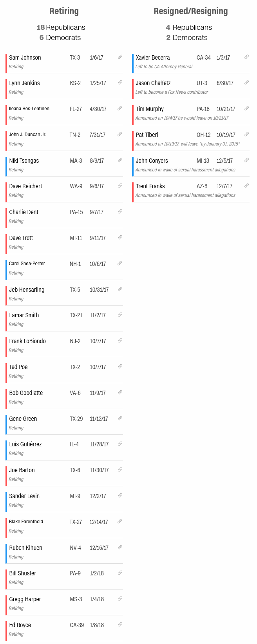The height and width of the screenshot is (644, 257).
Task: Click the link icon beside Gregg Harper
Action: (x=120, y=599)
